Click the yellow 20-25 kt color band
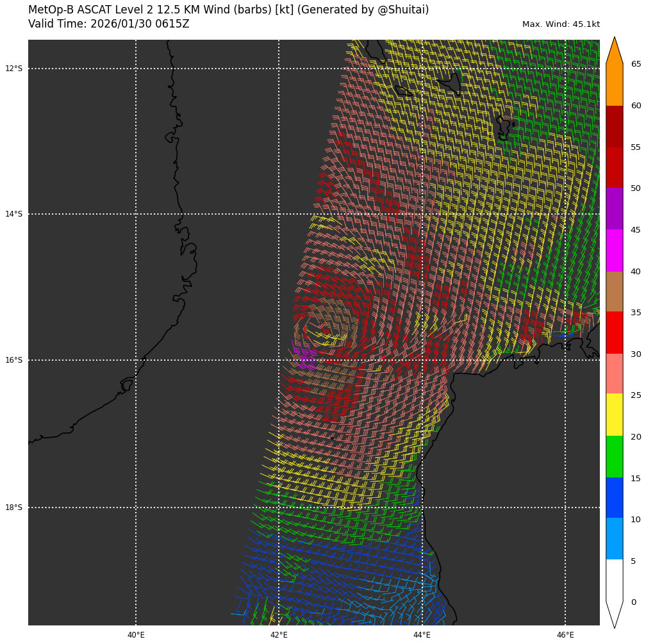Viewport: 646px width, 644px height. point(614,415)
